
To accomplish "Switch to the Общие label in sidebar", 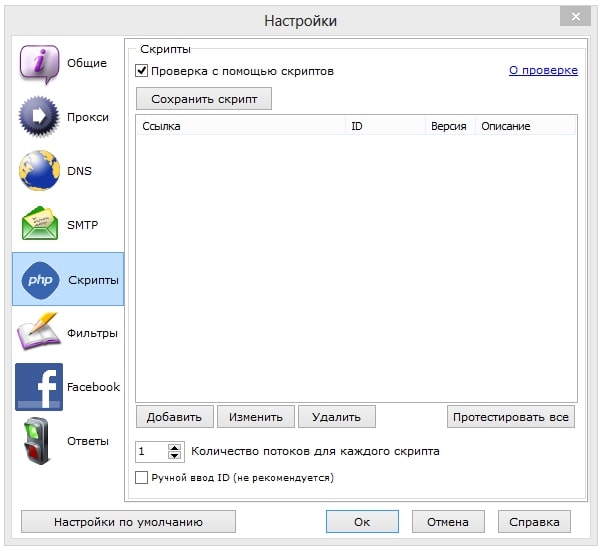I will pos(87,63).
